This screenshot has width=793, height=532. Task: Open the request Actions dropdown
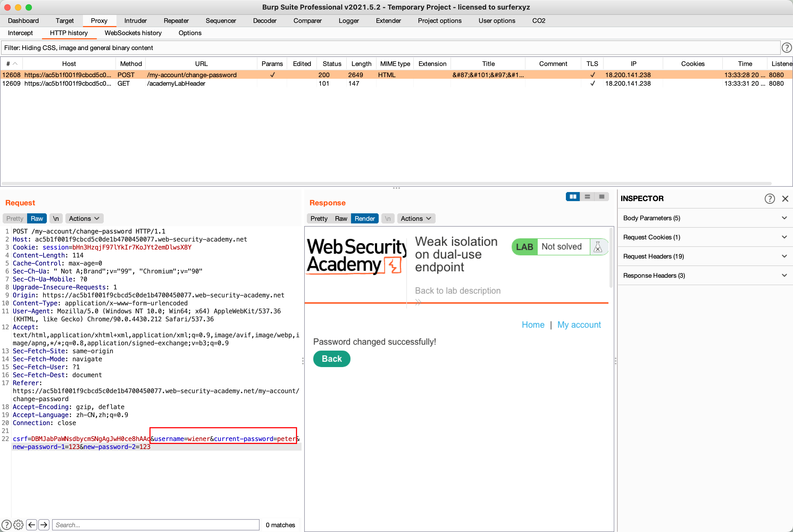[x=84, y=218]
